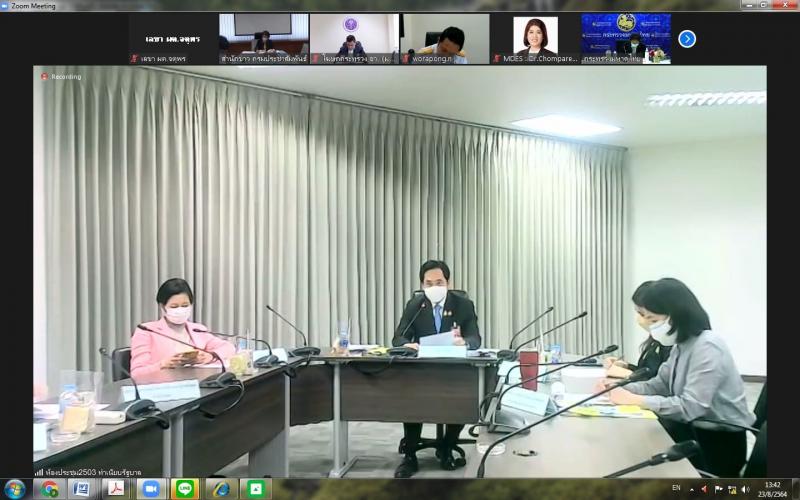Click the muted microphone icon on MOES thumbnail
The height and width of the screenshot is (500, 800).
[497, 59]
